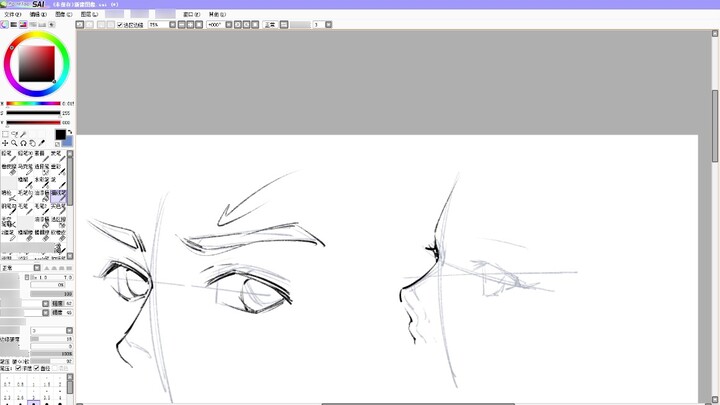
Task: Open the stabilizer value dropdown showing 3
Action: [x=328, y=24]
